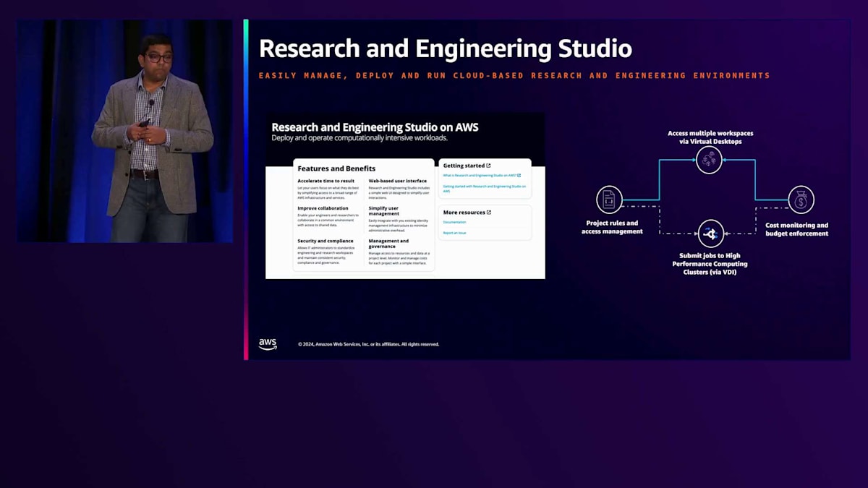Click 'Access multiple workspaces via Virtual Desktops' label
Viewport: 868px width, 488px height.
click(710, 137)
